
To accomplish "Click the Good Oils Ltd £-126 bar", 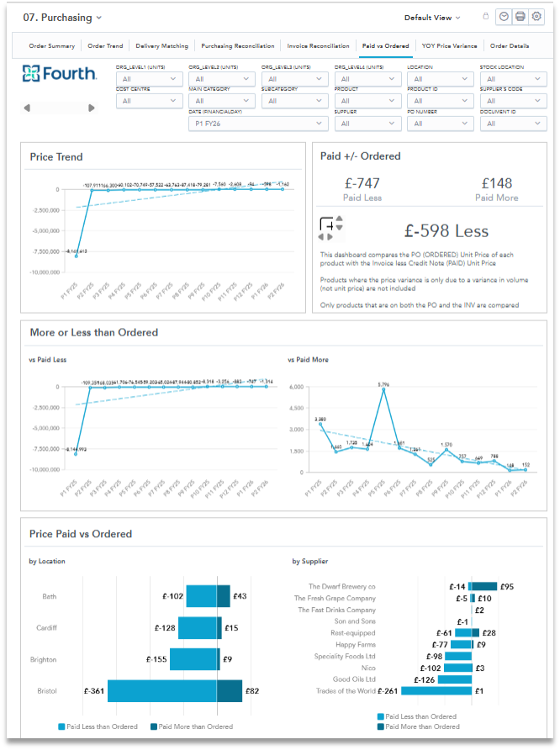I will (x=455, y=679).
